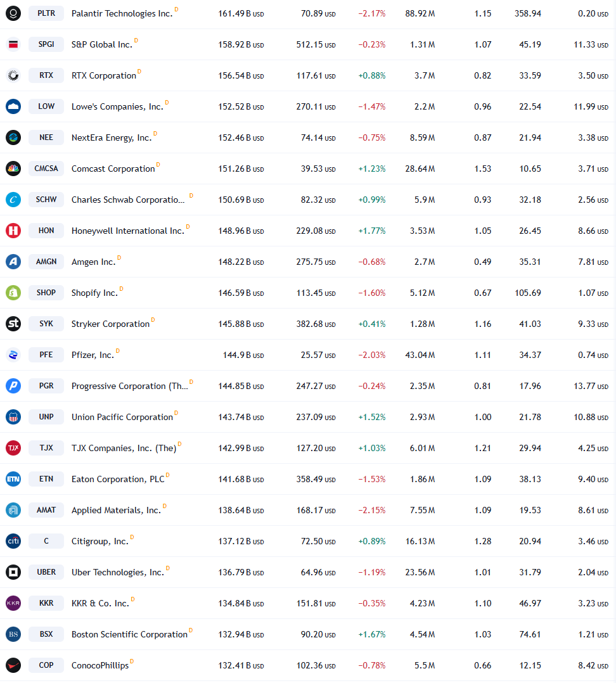
Task: Click the Pfizer logo icon
Action: 13,355
